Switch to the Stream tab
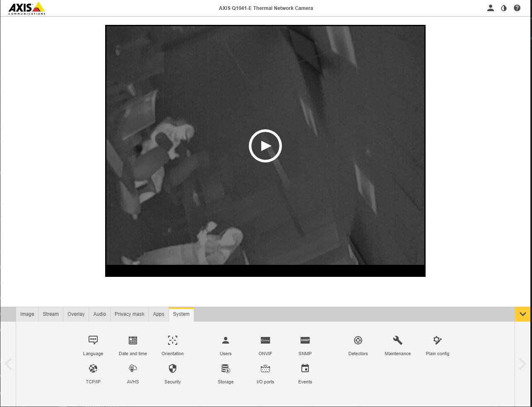The image size is (532, 407). (51, 314)
